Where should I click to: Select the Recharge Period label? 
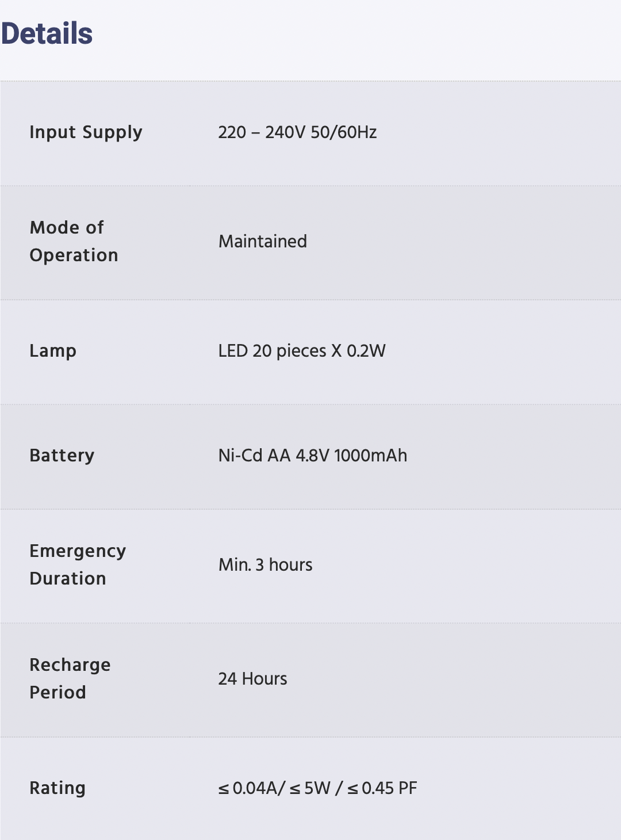(x=70, y=678)
